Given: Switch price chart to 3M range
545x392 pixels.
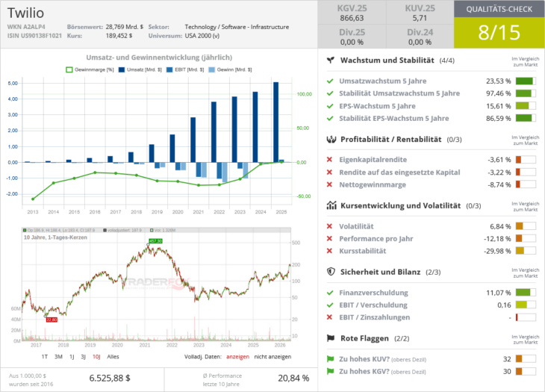Looking at the screenshot, I should pos(58,357).
